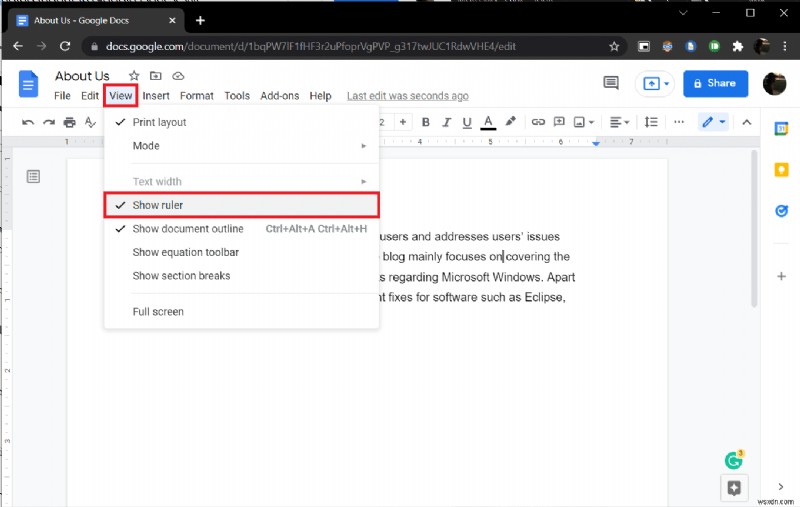Open the text alignment dropdown
Image resolution: width=800 pixels, height=507 pixels.
619,122
